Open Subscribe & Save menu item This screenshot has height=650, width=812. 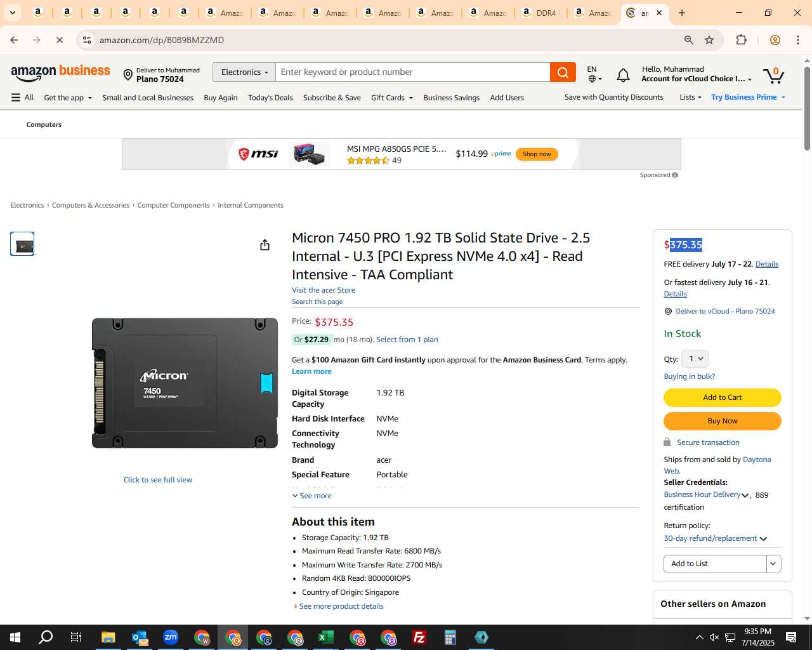[332, 98]
